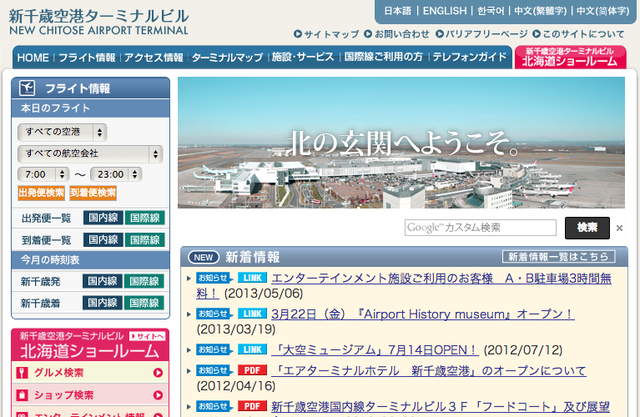Click the LINK badge on 大空ミュージアム item
The width and height of the screenshot is (640, 417).
click(x=252, y=349)
